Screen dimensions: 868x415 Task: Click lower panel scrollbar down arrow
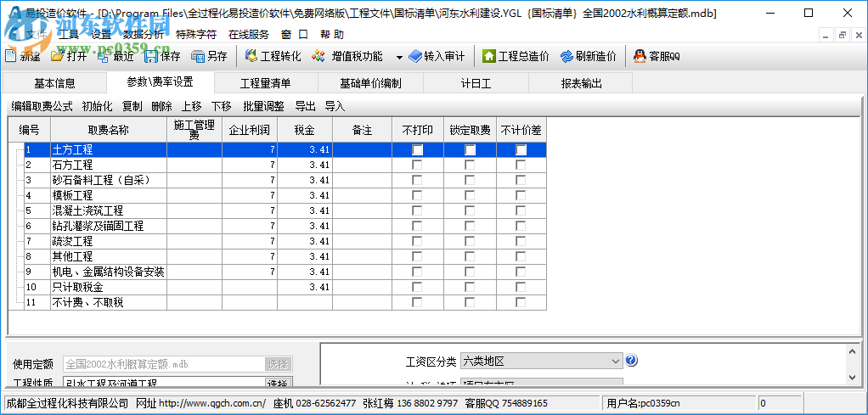tap(853, 377)
